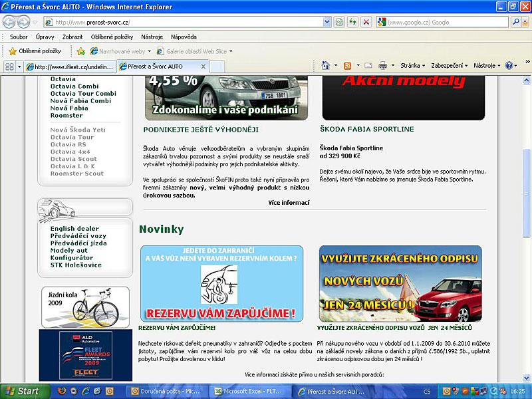Click the Add to Favorites Bar star icon
Viewport: 532px width, 399px height.
[80, 51]
